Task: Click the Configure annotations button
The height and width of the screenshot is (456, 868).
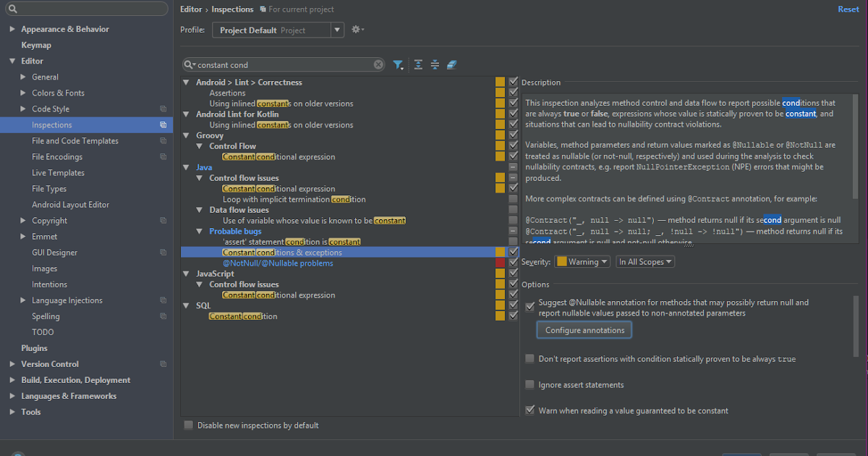Action: click(x=584, y=330)
